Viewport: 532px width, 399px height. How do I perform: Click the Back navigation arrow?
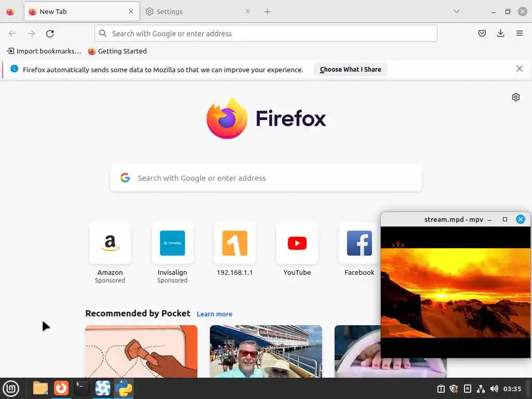coord(12,34)
